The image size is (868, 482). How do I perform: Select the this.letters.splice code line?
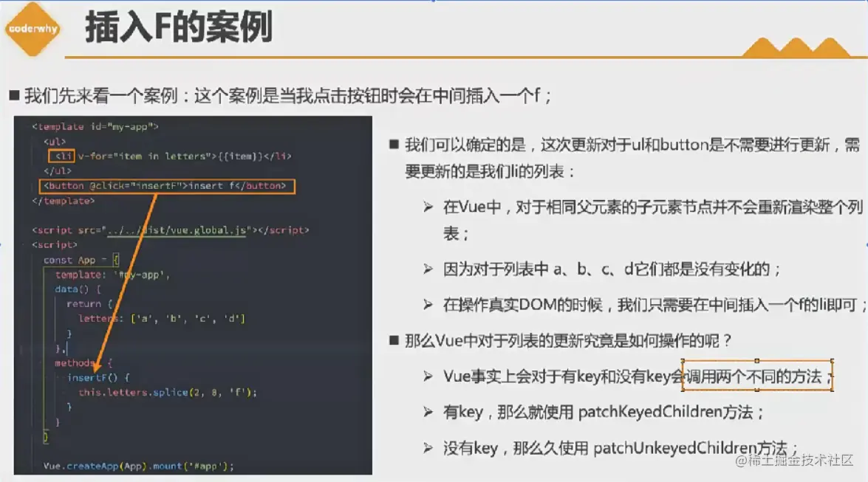pyautogui.click(x=168, y=393)
